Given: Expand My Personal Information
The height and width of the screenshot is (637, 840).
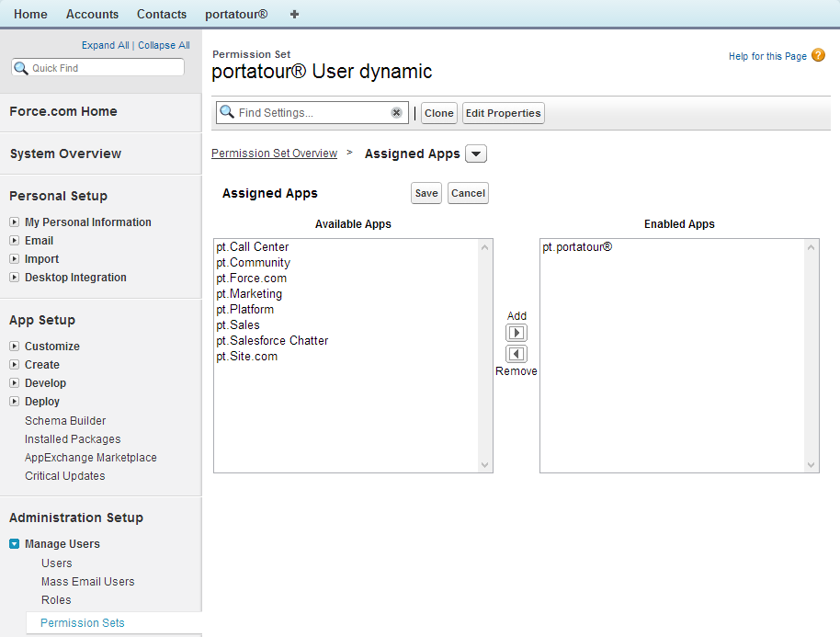Looking at the screenshot, I should point(15,222).
